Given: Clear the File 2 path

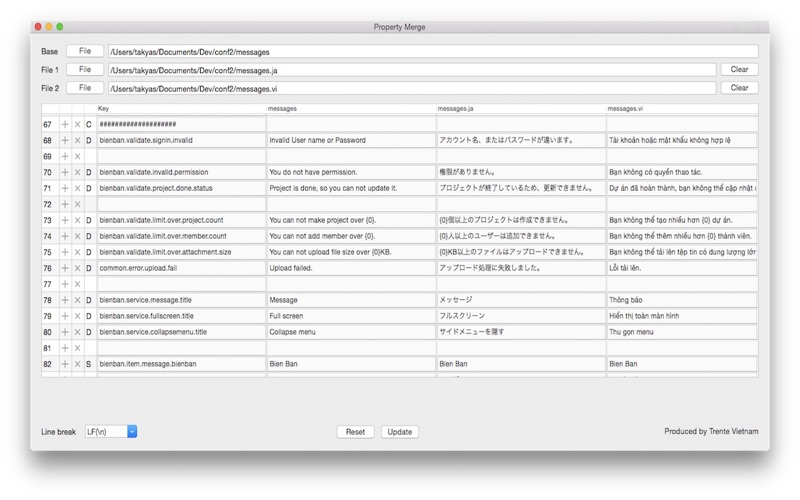Looking at the screenshot, I should [x=739, y=88].
